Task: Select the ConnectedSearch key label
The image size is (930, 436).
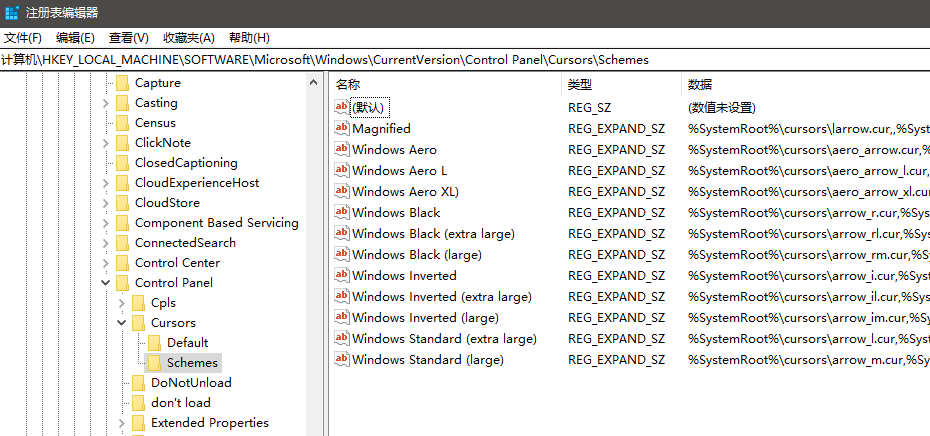Action: tap(185, 243)
